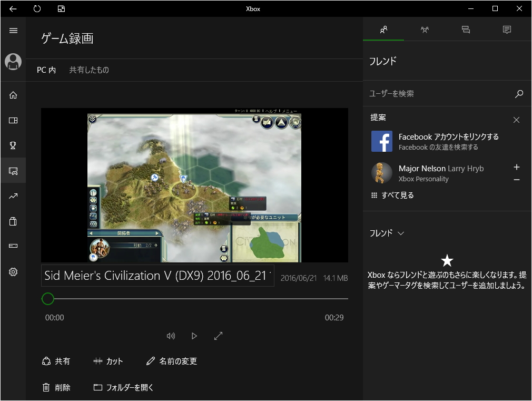This screenshot has width=532, height=401.
Task: Open the user profile avatar
Action: click(13, 62)
